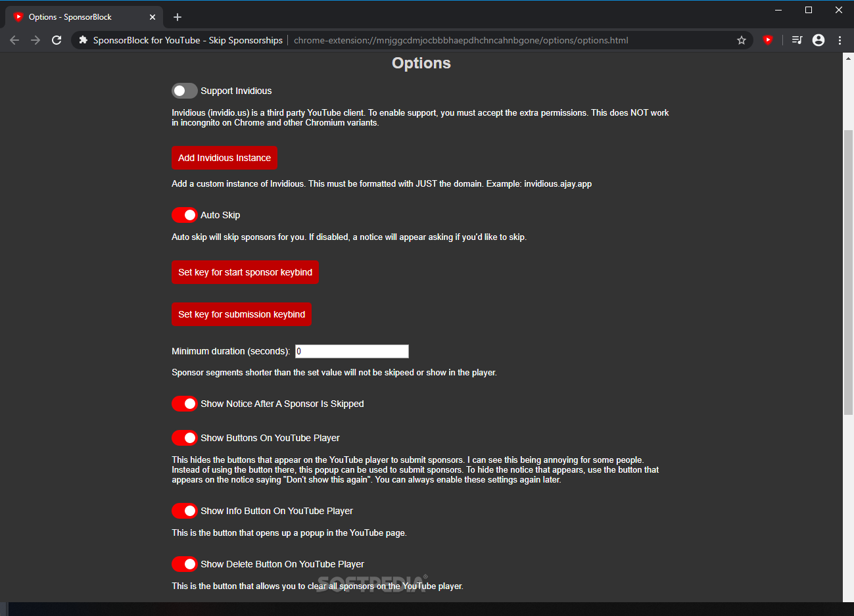Viewport: 854px width, 616px height.
Task: Click Set key for submission keybind
Action: click(x=242, y=314)
